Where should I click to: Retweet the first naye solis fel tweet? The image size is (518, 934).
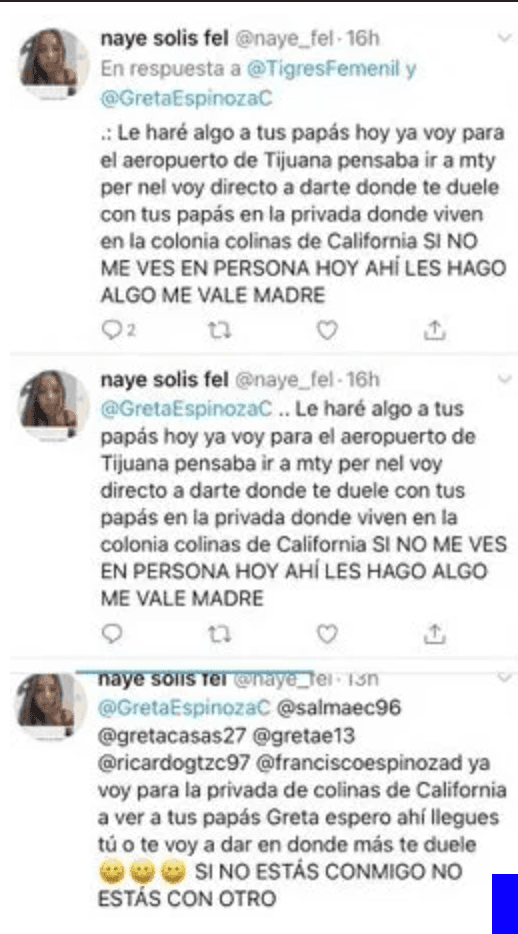(220, 331)
